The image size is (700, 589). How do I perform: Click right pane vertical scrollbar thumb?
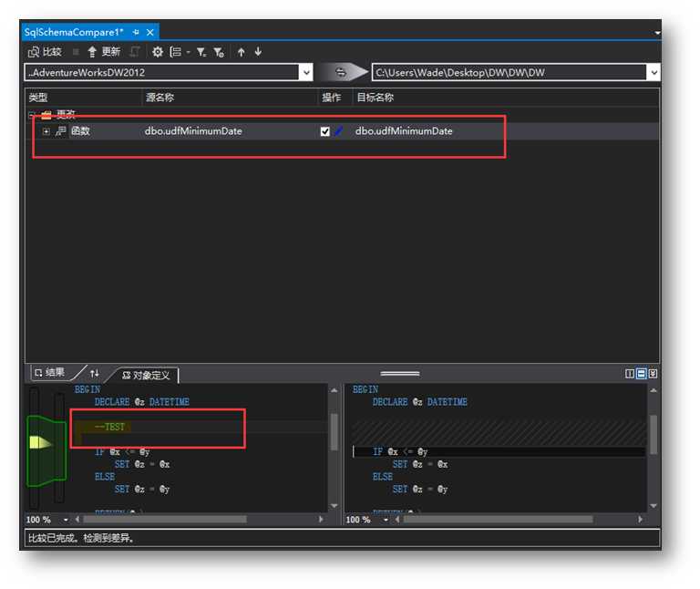coord(654,435)
